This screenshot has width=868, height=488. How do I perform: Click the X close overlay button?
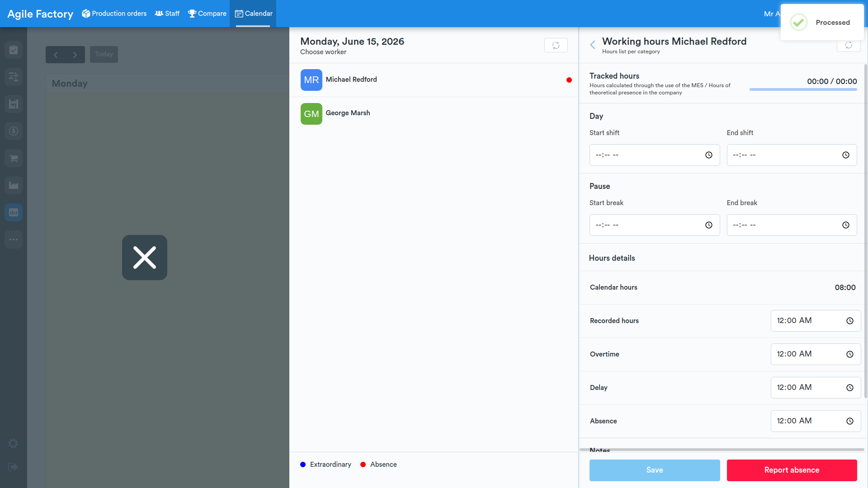(x=145, y=258)
